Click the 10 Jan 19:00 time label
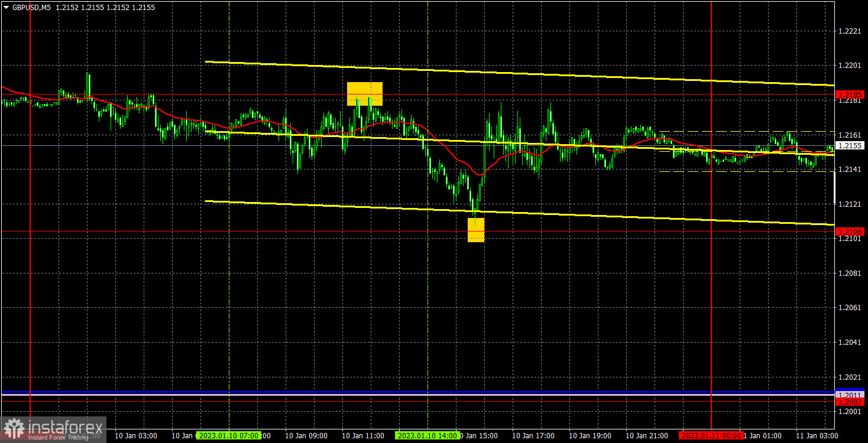The width and height of the screenshot is (868, 443). (590, 435)
